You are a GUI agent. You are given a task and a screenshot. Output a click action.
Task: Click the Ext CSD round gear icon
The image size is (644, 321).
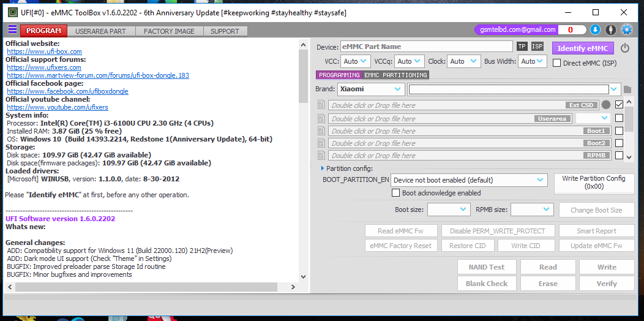pos(606,105)
